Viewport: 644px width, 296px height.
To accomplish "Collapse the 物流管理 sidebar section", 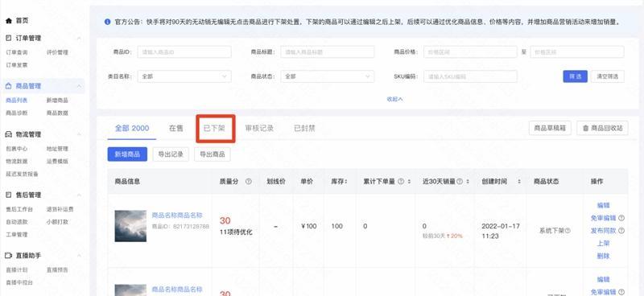I will 79,134.
